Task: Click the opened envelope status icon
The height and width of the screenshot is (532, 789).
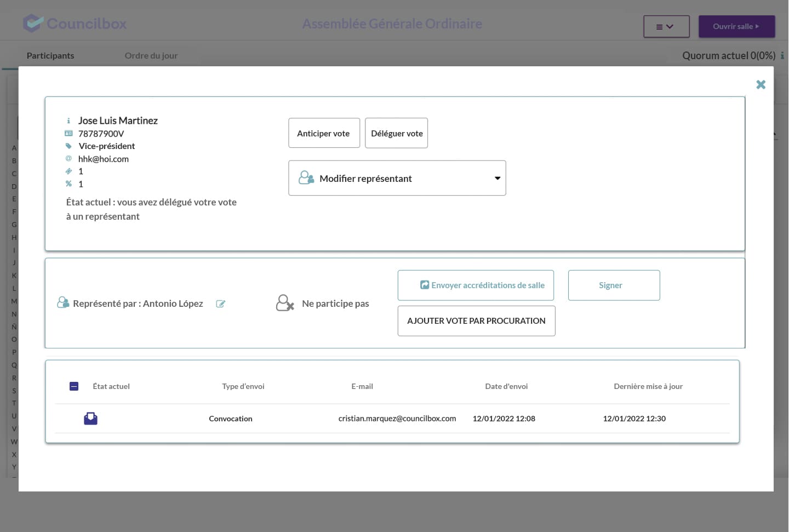Action: coord(90,419)
